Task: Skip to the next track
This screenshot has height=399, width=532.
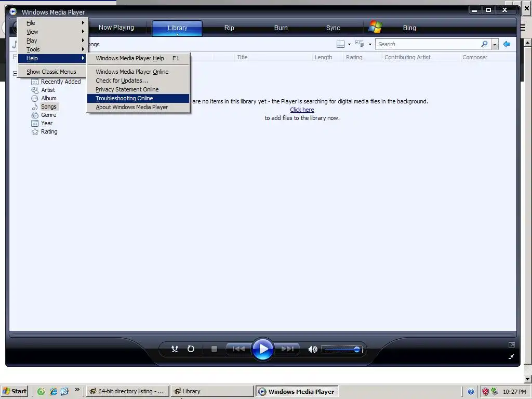Action: pyautogui.click(x=287, y=349)
